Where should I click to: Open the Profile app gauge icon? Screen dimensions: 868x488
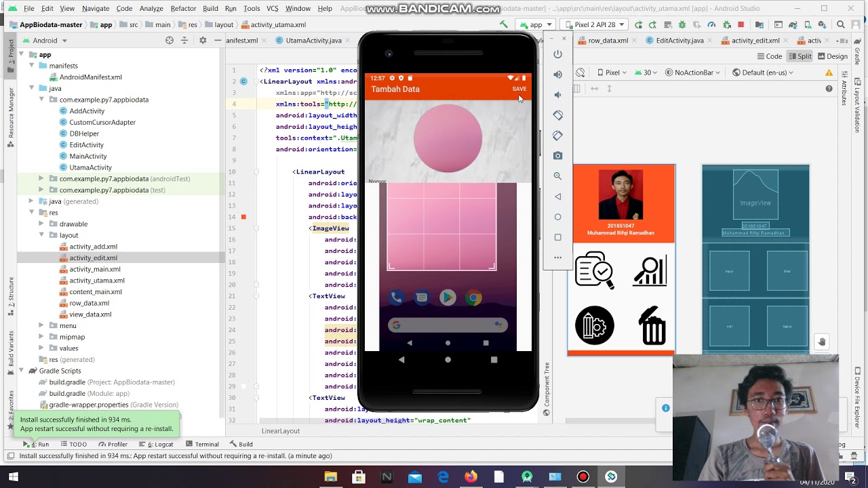point(711,24)
